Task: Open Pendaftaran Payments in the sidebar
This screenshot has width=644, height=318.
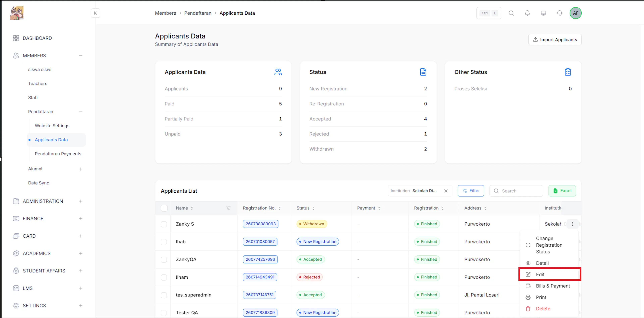Action: [58, 154]
